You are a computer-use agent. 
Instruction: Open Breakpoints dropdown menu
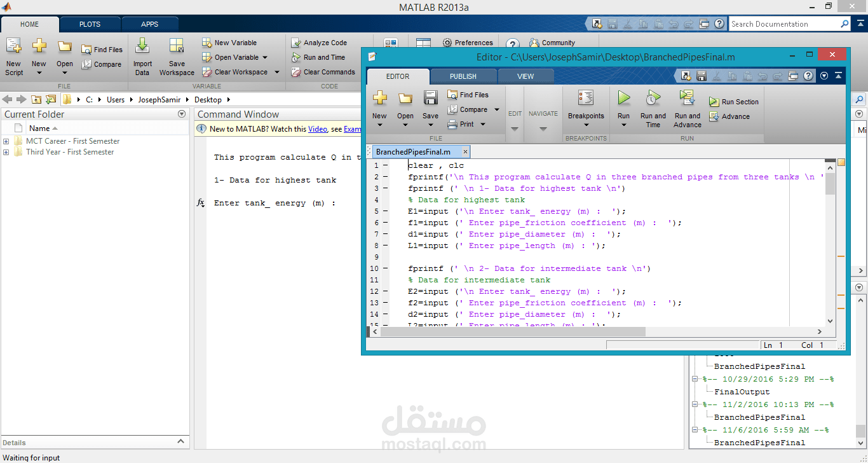pos(586,125)
